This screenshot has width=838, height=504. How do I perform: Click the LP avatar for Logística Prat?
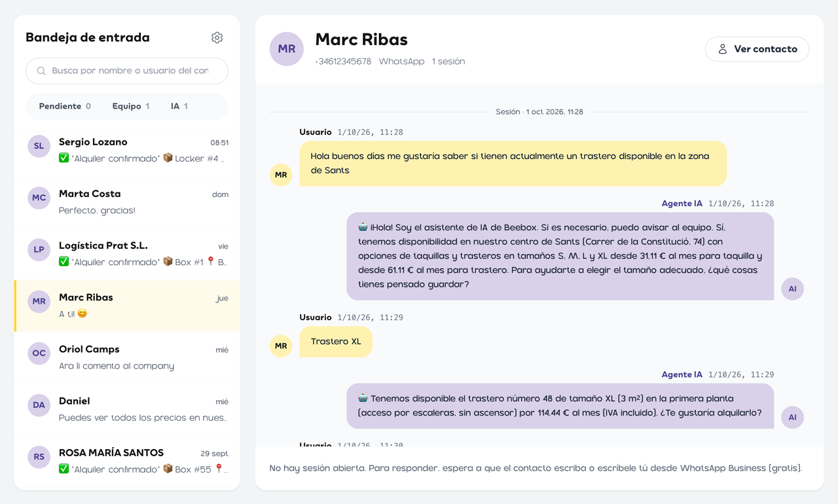point(39,249)
